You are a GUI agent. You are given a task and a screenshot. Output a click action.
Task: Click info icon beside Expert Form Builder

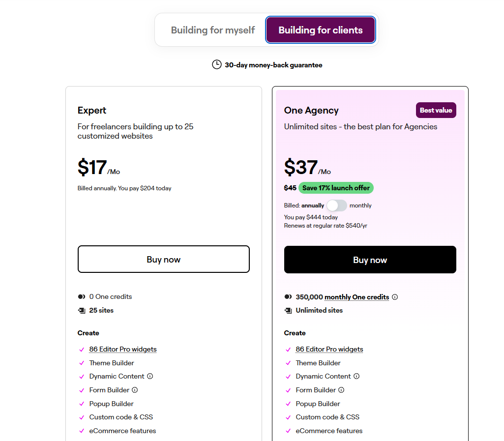point(135,390)
